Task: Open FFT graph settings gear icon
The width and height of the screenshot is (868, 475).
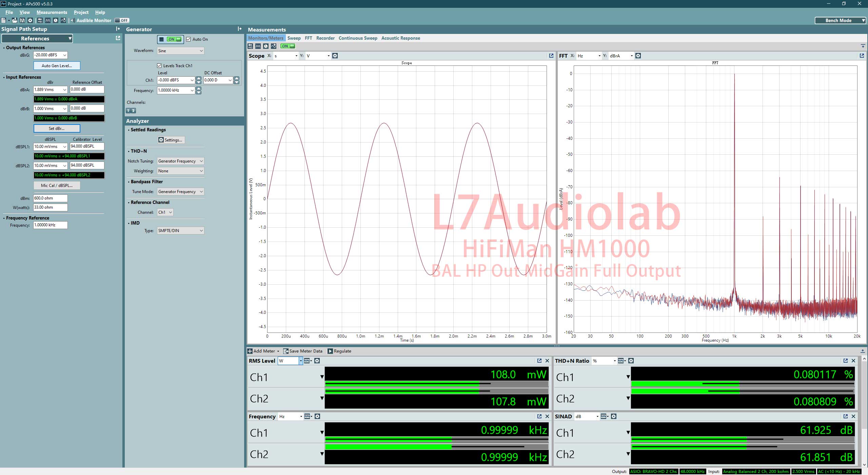Action: pyautogui.click(x=638, y=56)
